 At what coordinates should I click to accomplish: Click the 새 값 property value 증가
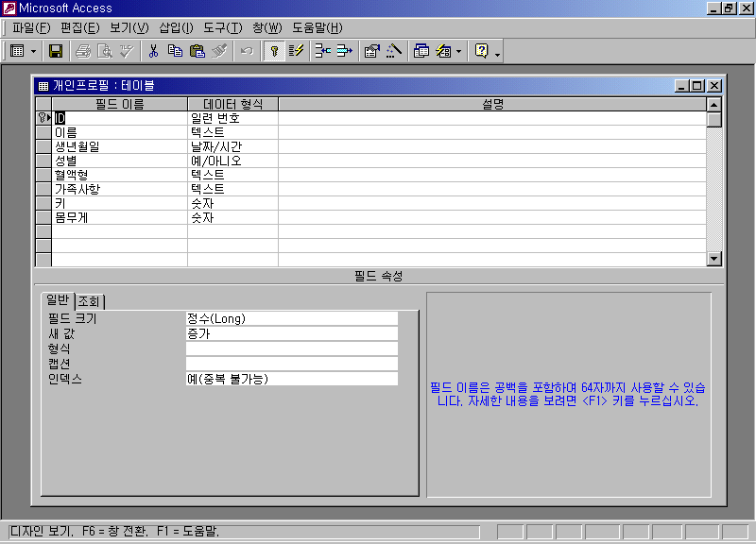(292, 333)
